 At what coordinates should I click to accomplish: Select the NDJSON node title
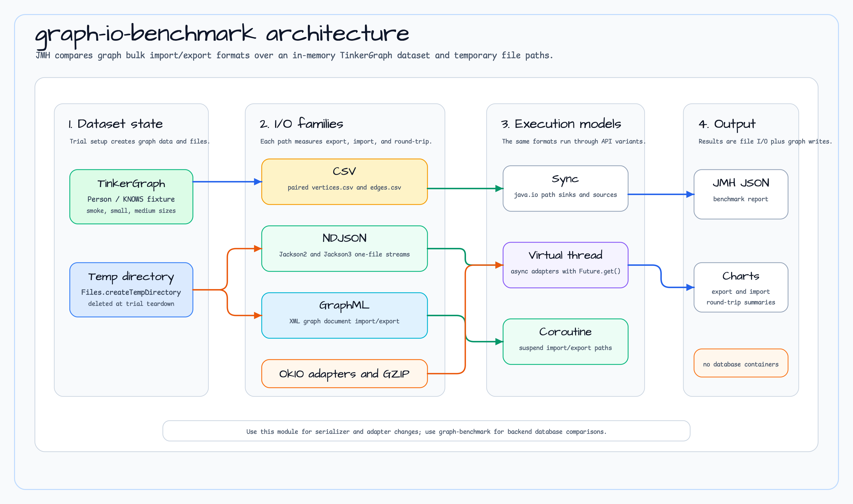344,238
